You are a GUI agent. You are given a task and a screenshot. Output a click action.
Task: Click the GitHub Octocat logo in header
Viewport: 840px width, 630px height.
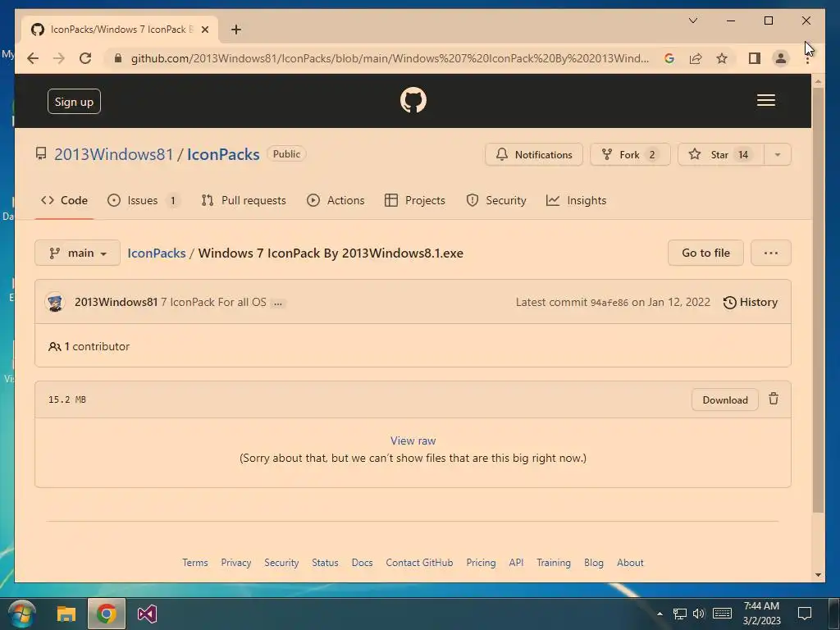click(413, 100)
